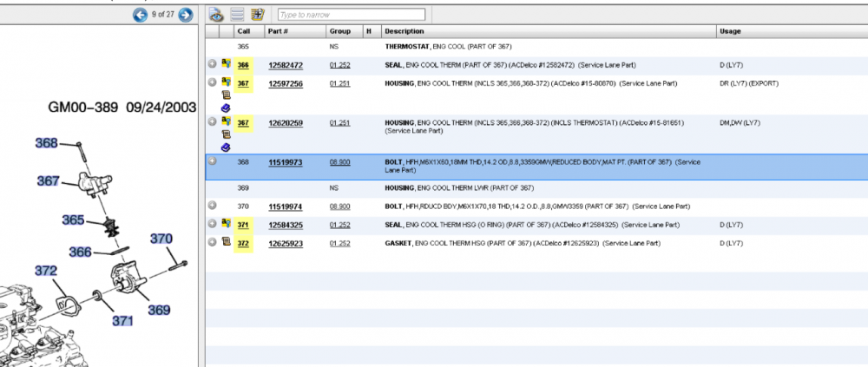The image size is (868, 367).
Task: Click the supersession icon for seal 12582472
Action: tap(226, 64)
